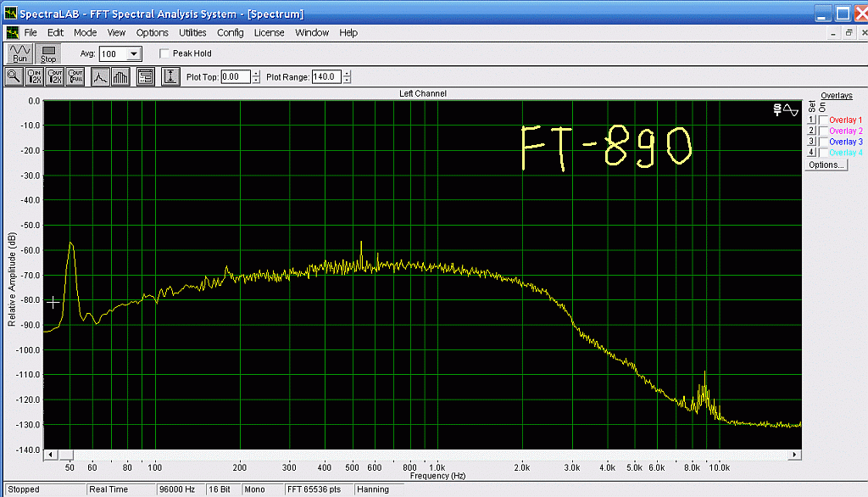Screen dimensions: 868x497
Task: Click the Real Time status bar entry
Action: pyautogui.click(x=121, y=490)
